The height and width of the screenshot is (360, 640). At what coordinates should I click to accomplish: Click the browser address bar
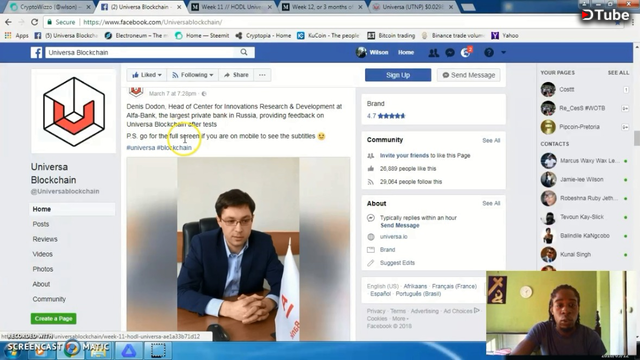(x=327, y=22)
